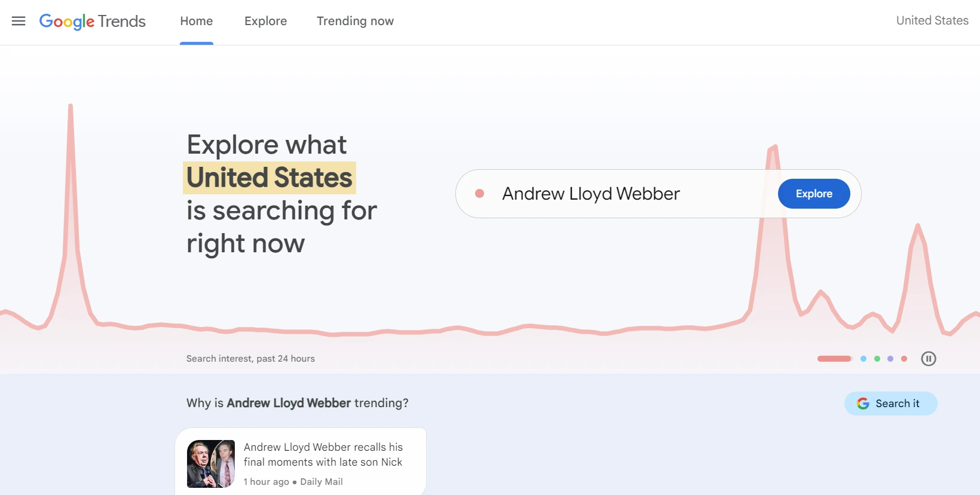Open the Explore tab

click(266, 22)
